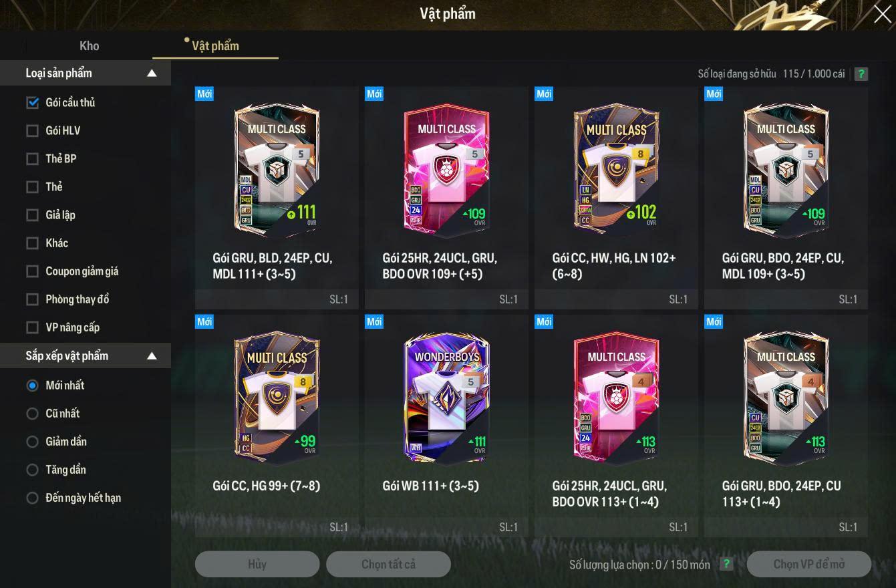Click the green help icon beside ownership count
Viewport: 896px width, 588px height.
[x=861, y=73]
